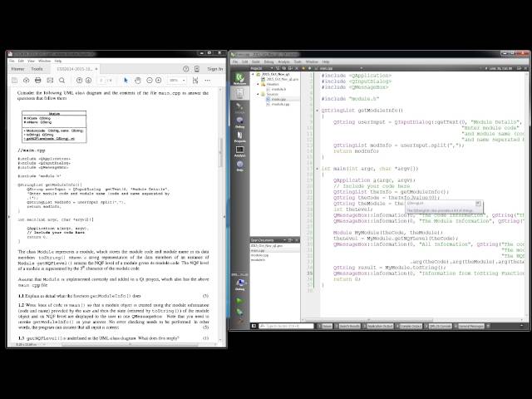532x399 pixels.
Task: Click the locator search field in Qt Creator
Action: click(287, 326)
